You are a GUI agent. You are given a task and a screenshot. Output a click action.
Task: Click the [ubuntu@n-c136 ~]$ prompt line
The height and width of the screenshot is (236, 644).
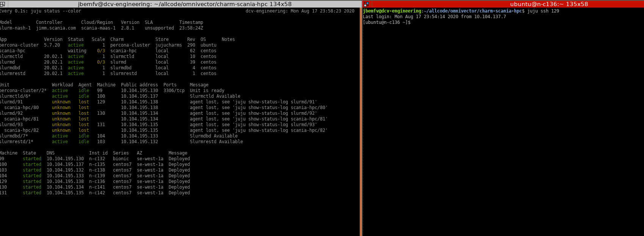point(387,22)
